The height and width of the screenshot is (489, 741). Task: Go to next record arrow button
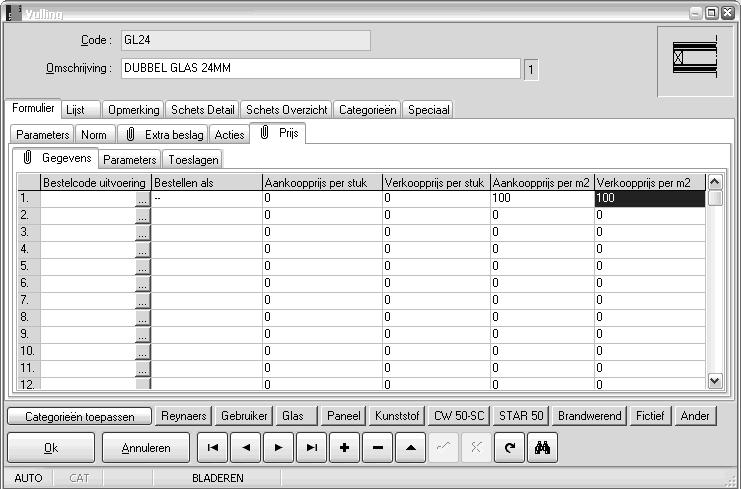[279, 447]
